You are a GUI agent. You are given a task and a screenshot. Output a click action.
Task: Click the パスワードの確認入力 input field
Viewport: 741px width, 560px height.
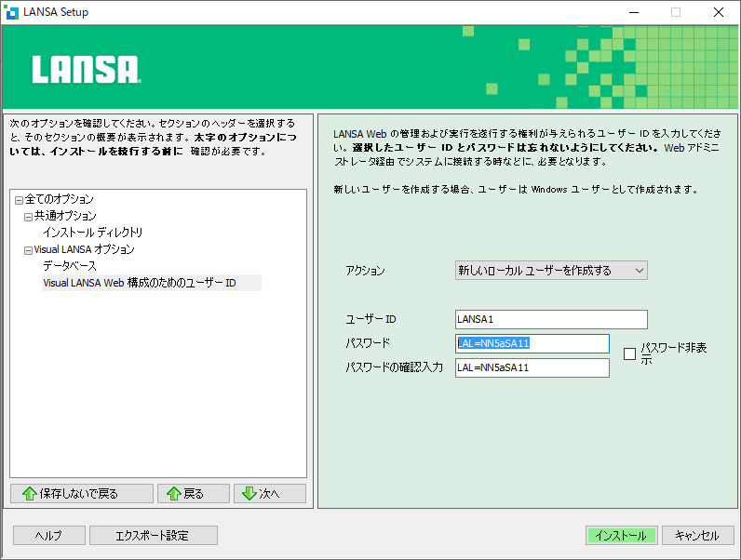coord(532,367)
